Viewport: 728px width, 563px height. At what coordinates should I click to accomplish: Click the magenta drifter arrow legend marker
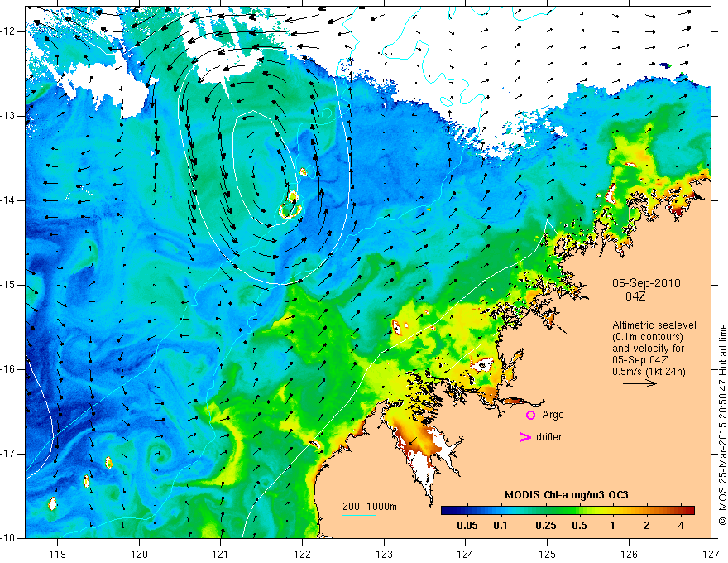[x=525, y=437]
